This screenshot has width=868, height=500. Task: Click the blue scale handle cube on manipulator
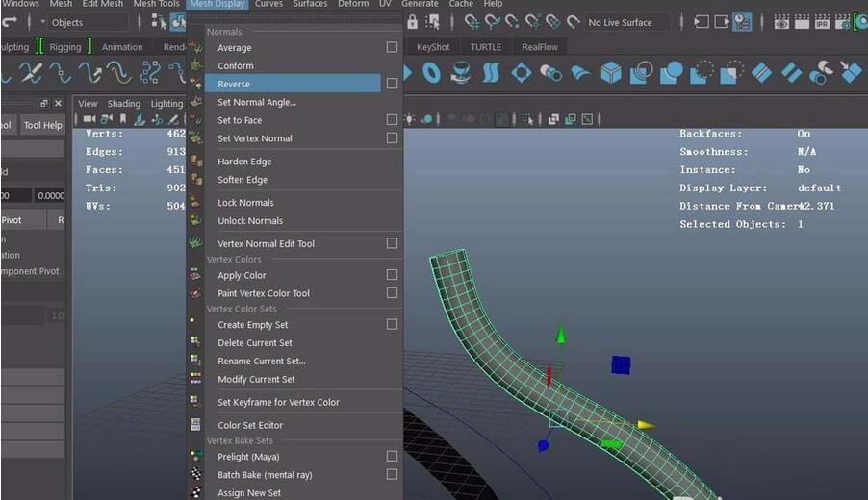621,364
